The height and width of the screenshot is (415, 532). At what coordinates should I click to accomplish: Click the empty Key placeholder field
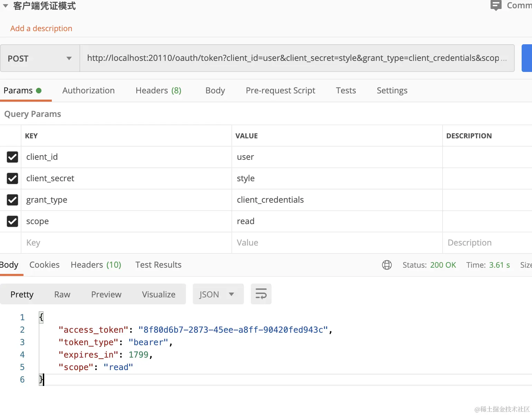[126, 243]
